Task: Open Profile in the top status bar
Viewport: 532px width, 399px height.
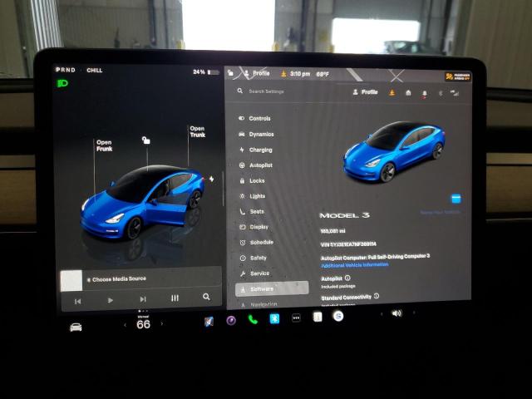Action: click(257, 73)
